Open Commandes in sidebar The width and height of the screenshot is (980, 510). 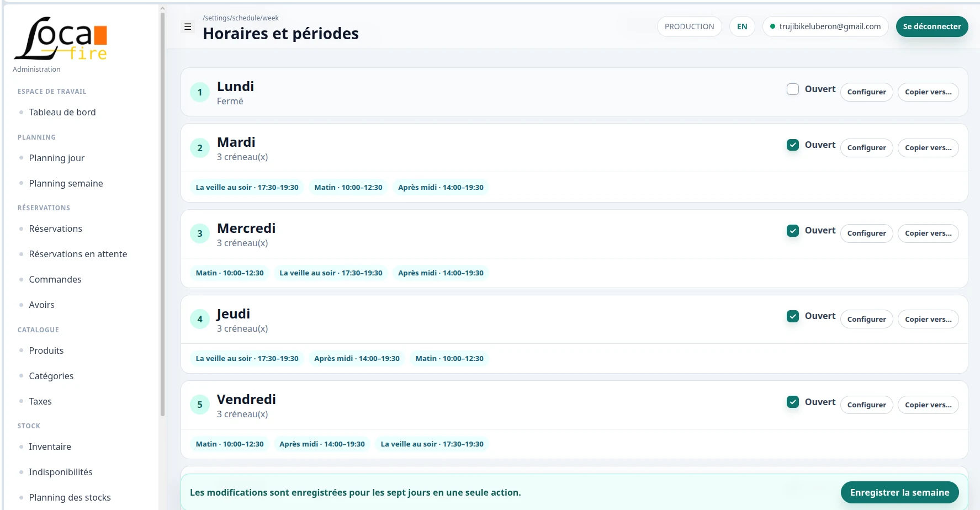(x=55, y=279)
